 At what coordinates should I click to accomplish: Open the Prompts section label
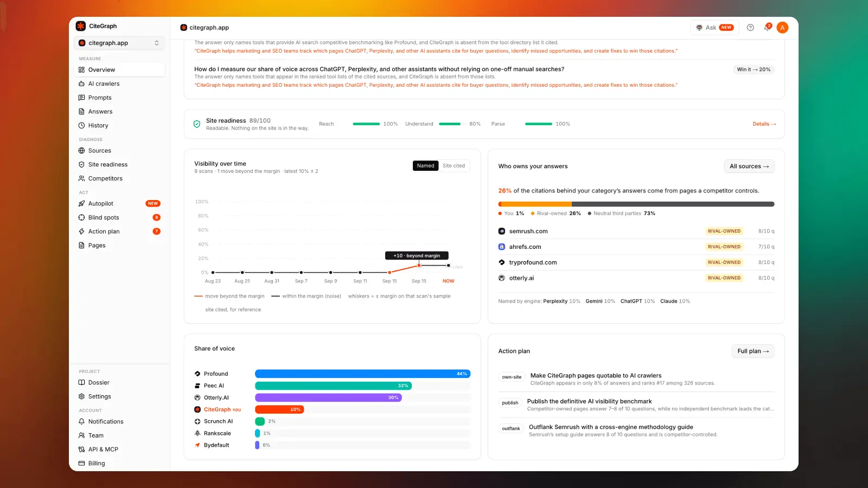click(100, 98)
